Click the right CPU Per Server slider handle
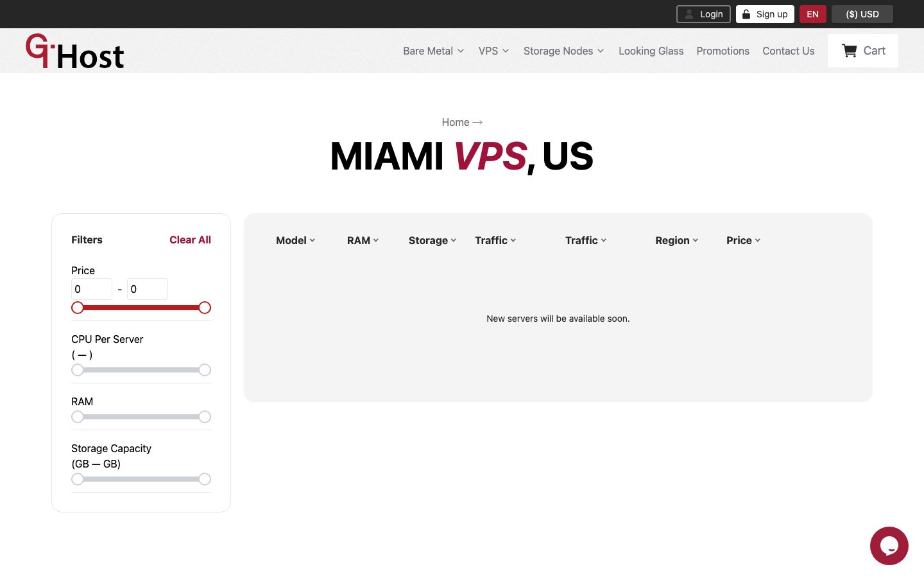Viewport: 924px width, 578px height. pos(205,370)
